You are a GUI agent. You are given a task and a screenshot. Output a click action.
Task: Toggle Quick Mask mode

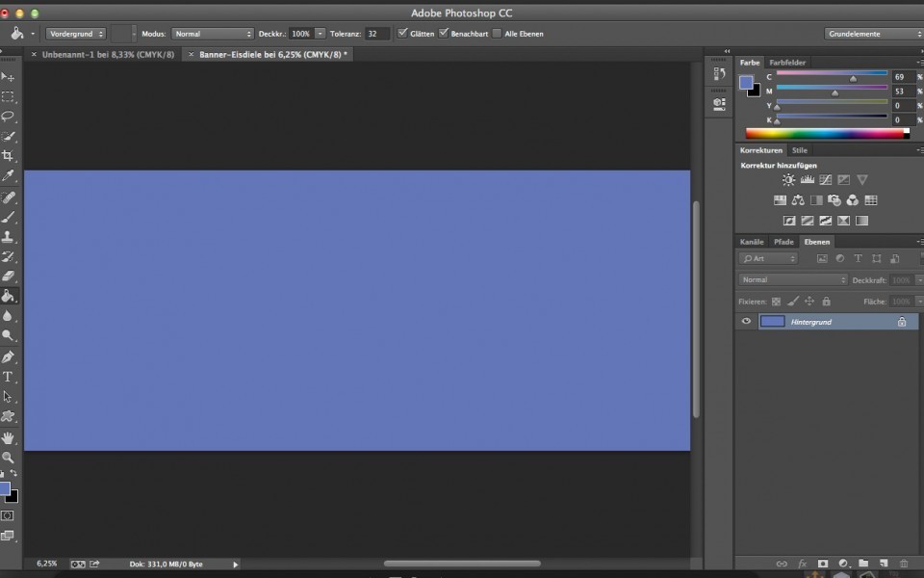pos(7,515)
